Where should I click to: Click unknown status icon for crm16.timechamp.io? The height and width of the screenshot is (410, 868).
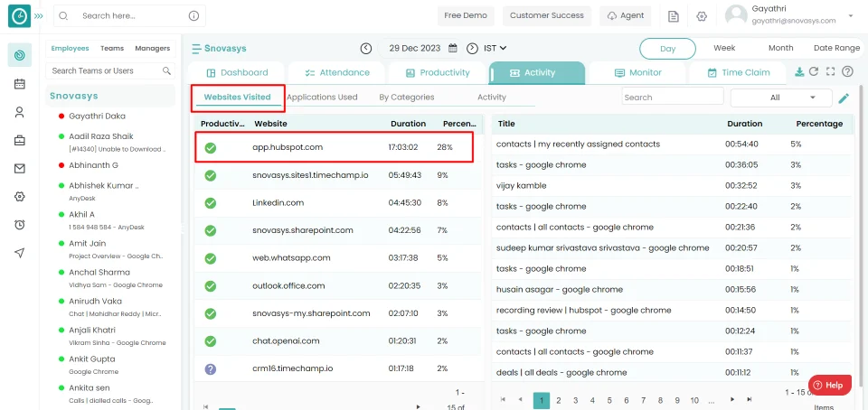coord(211,369)
